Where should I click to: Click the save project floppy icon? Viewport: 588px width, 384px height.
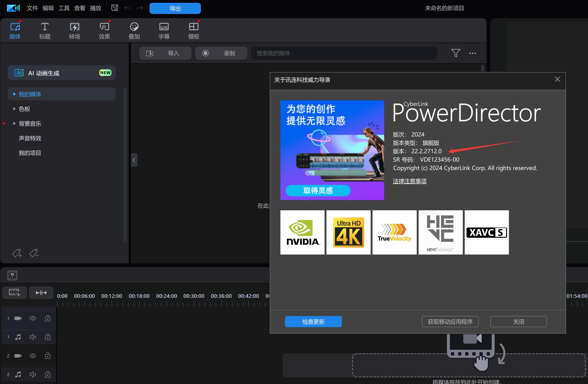pos(115,8)
